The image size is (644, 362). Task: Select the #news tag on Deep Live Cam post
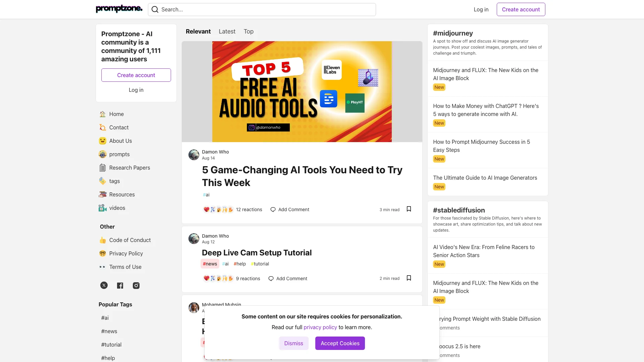click(x=210, y=264)
